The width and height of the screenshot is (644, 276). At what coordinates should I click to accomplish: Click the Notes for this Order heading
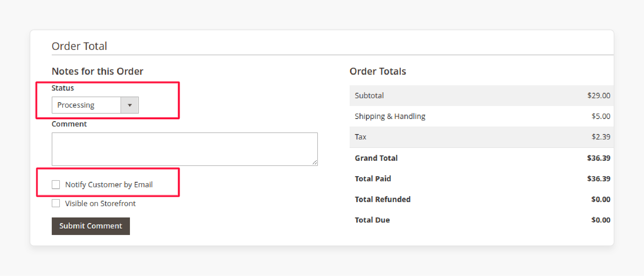pyautogui.click(x=97, y=71)
